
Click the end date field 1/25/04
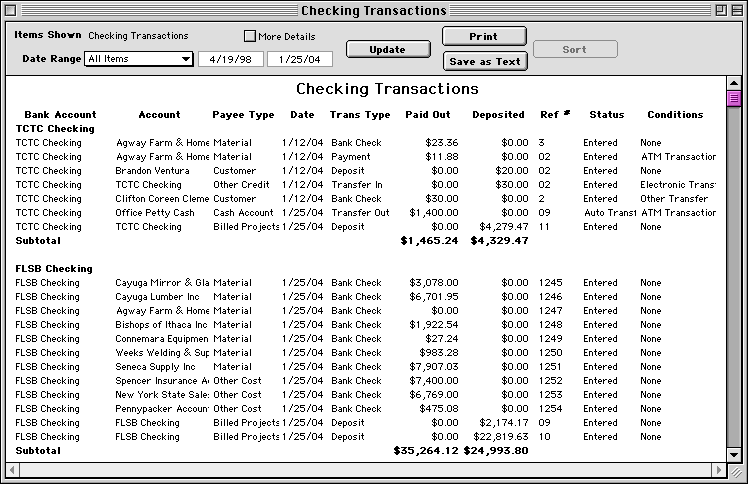(299, 59)
